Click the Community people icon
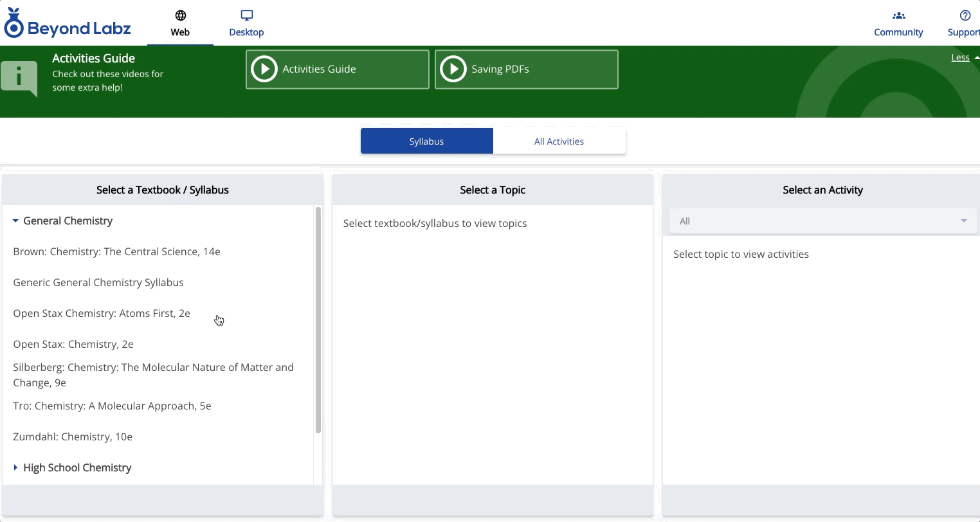 click(899, 15)
